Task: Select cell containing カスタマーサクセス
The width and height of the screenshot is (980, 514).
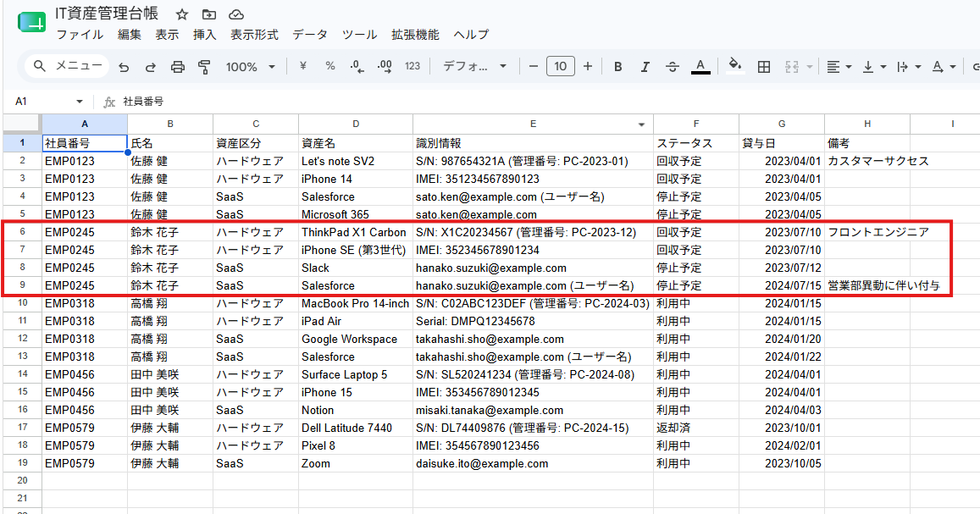Action: click(867, 161)
